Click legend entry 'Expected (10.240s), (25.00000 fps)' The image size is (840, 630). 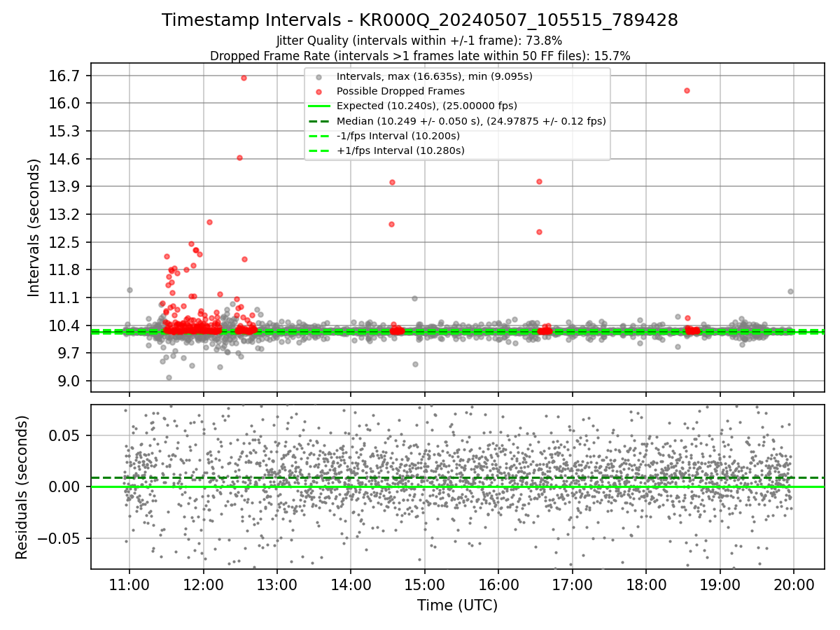[x=426, y=106]
